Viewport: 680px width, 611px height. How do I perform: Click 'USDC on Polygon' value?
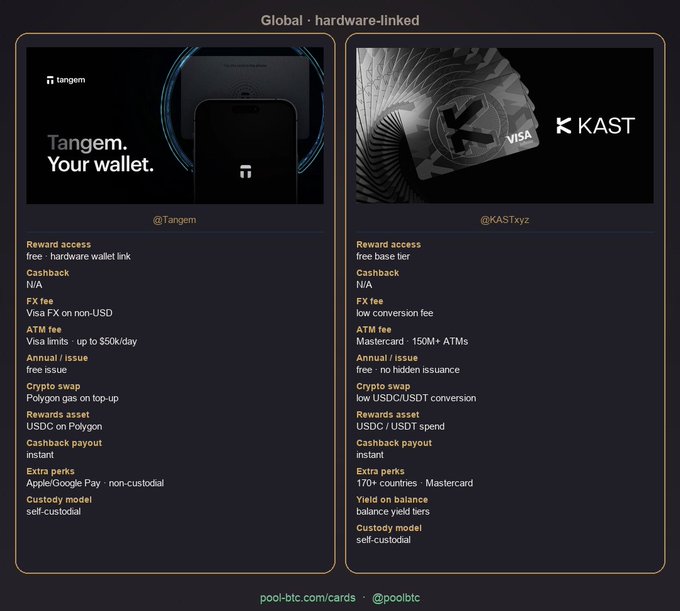pyautogui.click(x=64, y=427)
